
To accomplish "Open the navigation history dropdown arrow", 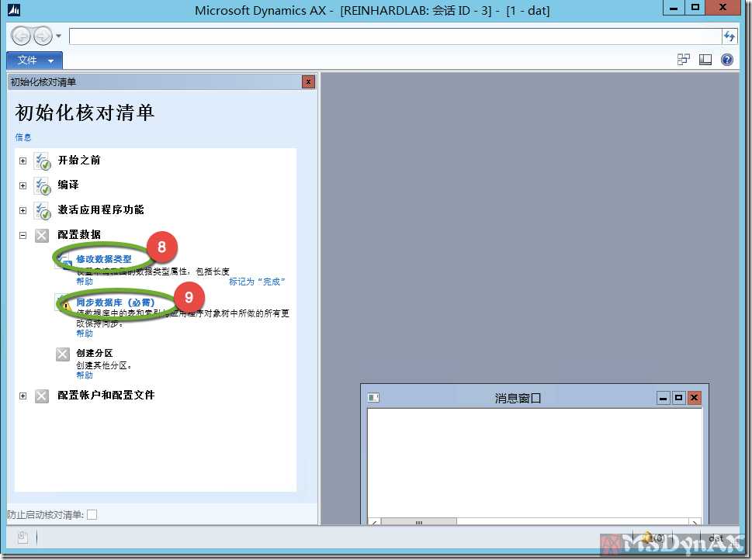I will coord(58,36).
